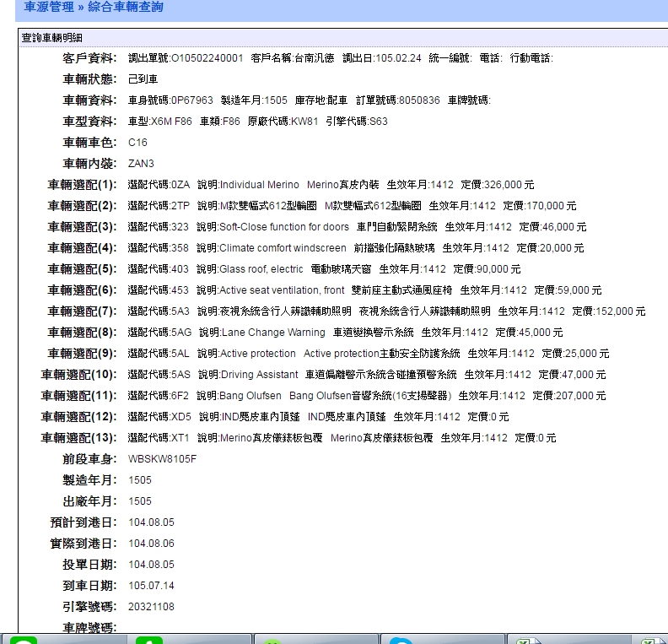Click option code 5AL

(180, 354)
